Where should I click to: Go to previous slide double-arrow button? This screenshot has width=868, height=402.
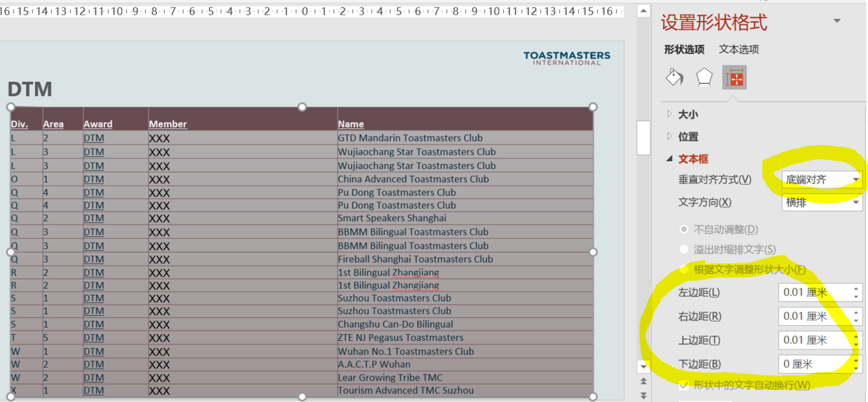click(643, 382)
